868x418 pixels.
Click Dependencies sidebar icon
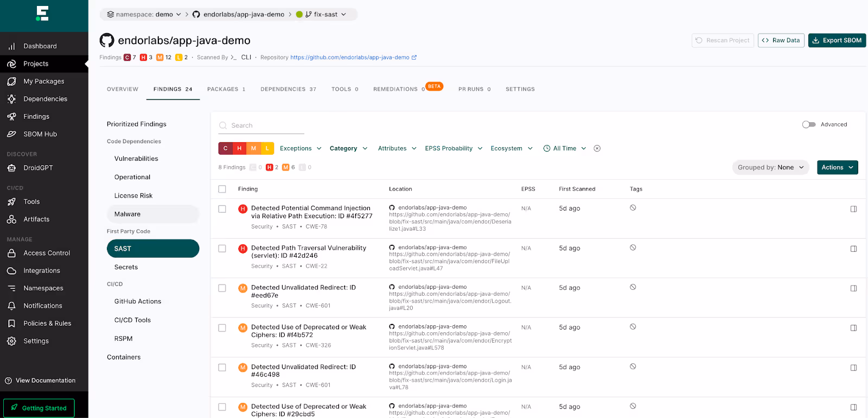click(11, 99)
